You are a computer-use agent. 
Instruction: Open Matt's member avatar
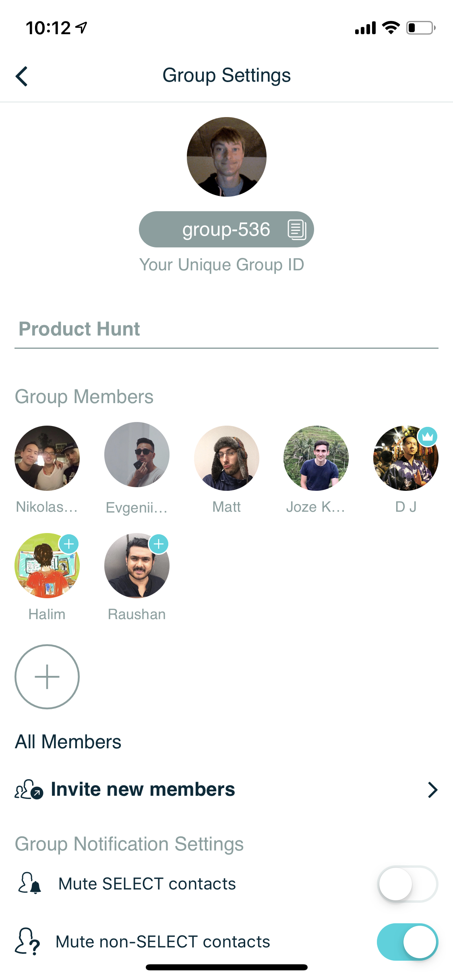226,458
